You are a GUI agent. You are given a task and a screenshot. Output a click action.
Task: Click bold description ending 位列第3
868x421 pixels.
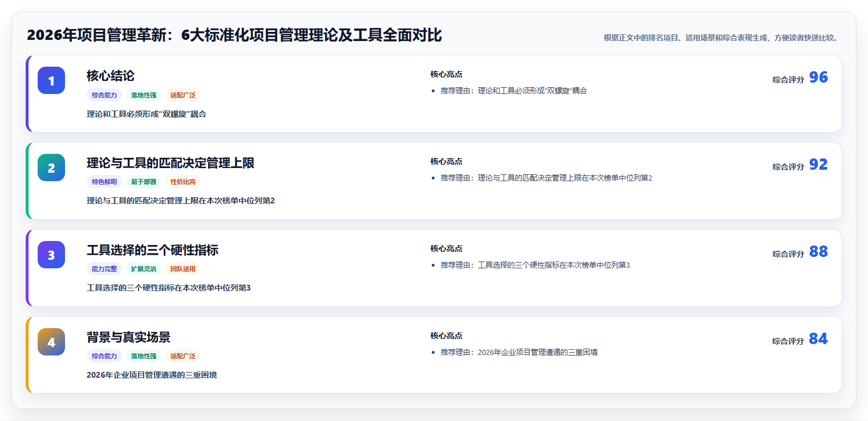169,288
